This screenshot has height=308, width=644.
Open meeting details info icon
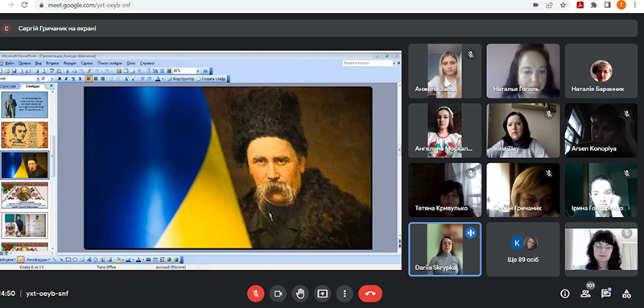pyautogui.click(x=565, y=293)
